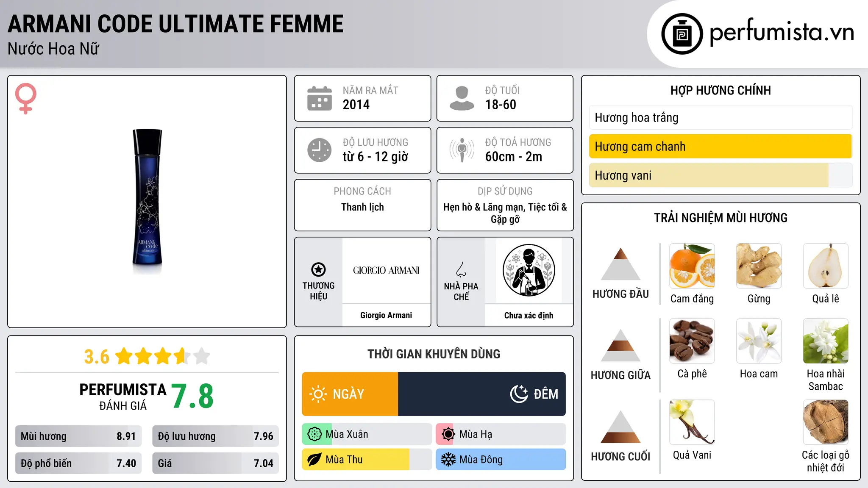Click the perfumista.vn site name
Viewport: 868px width, 488px height.
pos(782,33)
